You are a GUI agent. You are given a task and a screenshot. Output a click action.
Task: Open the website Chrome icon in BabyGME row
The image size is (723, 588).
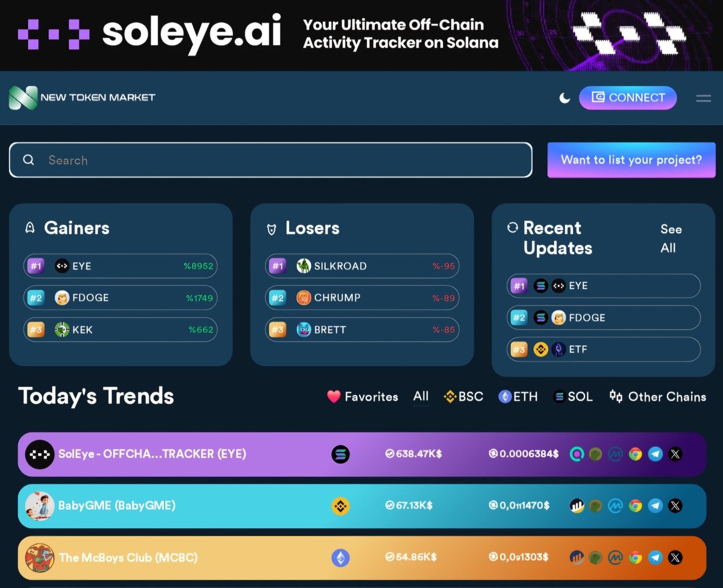(x=635, y=506)
